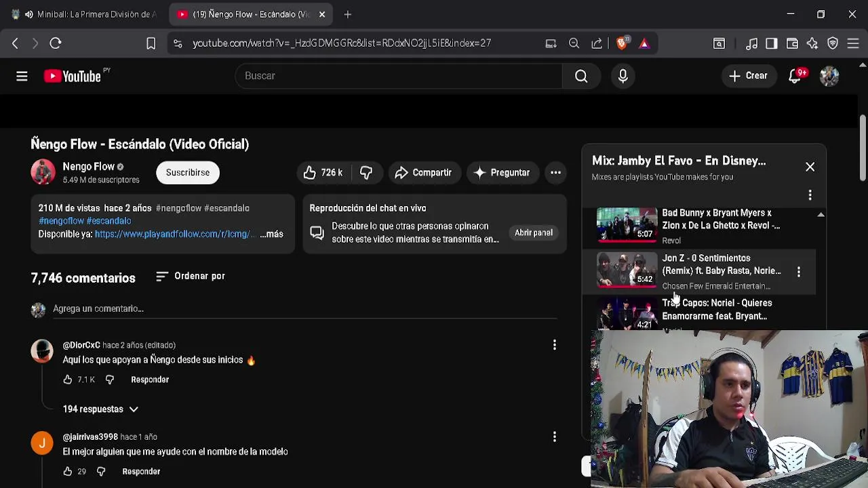Viewport: 868px width, 488px height.
Task: Dislike the Ñengo Flow video
Action: click(366, 173)
